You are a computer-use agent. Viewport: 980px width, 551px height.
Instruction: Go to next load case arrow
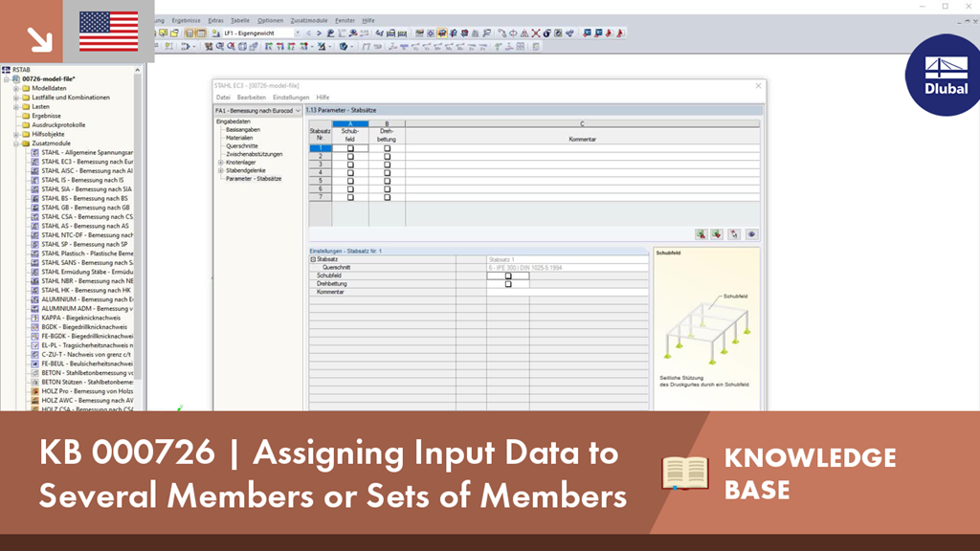(x=319, y=33)
